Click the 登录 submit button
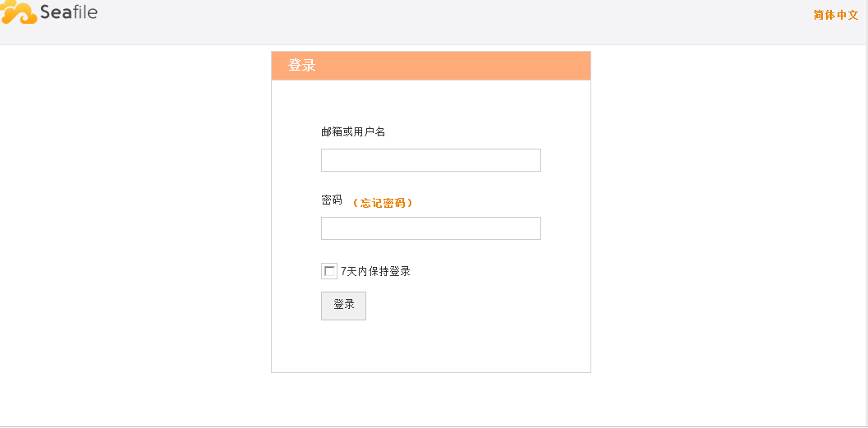 point(343,306)
